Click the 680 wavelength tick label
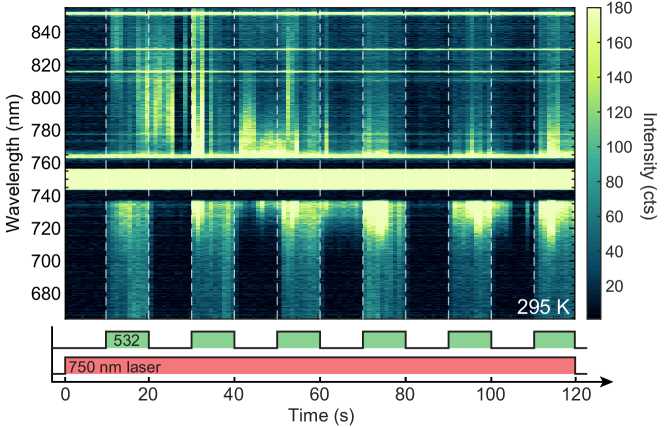664x428 pixels. click(46, 294)
